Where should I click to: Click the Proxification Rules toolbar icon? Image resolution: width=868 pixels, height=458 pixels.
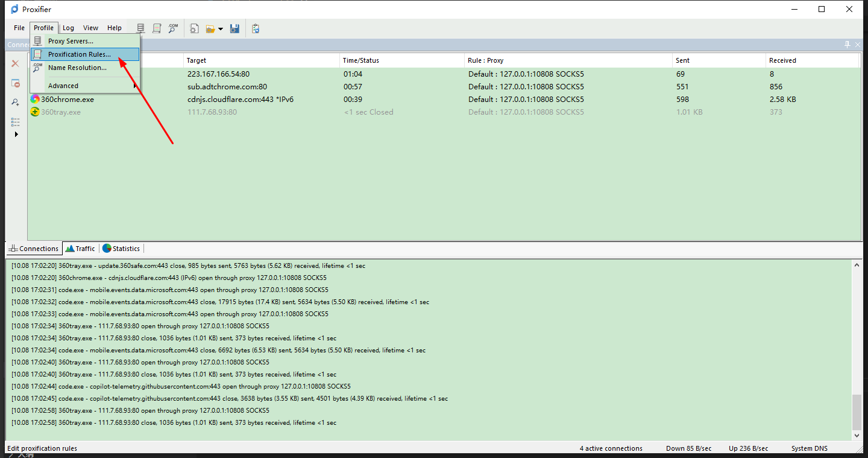157,28
